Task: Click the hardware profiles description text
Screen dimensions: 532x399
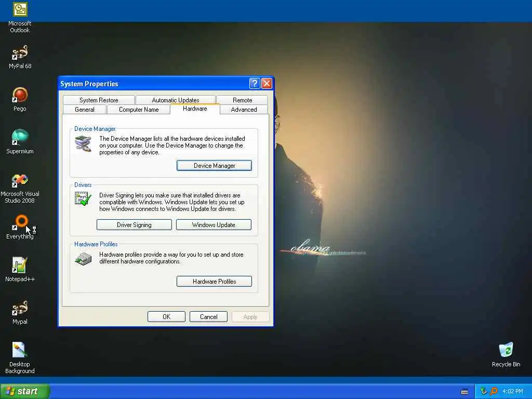Action: click(x=171, y=258)
